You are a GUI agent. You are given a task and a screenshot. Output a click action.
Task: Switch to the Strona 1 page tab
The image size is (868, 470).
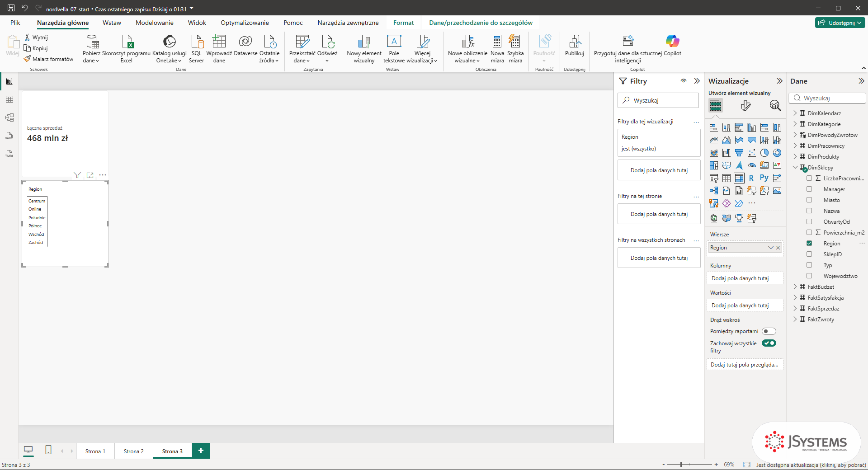95,451
